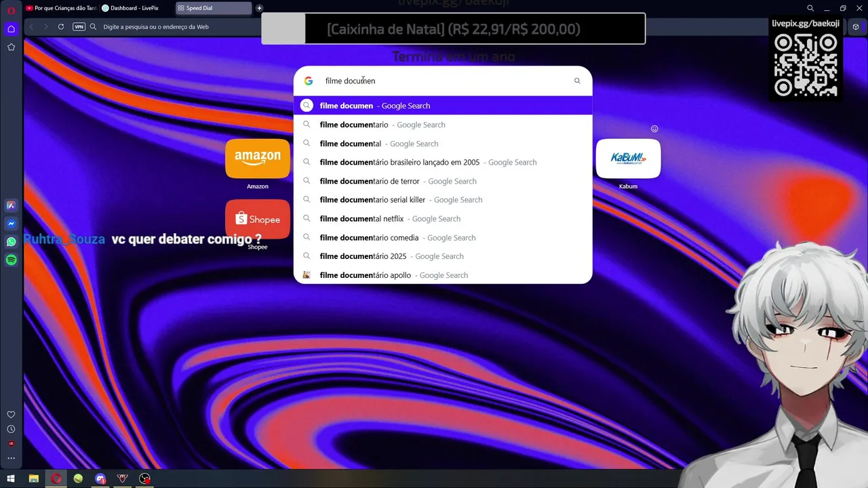Open a new tab with plus button
868x488 pixels.
[x=259, y=8]
